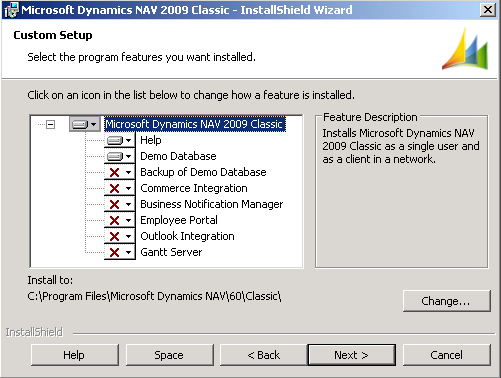Check disk Space requirements button
Screen dimensions: 501x378
pyautogui.click(x=169, y=355)
